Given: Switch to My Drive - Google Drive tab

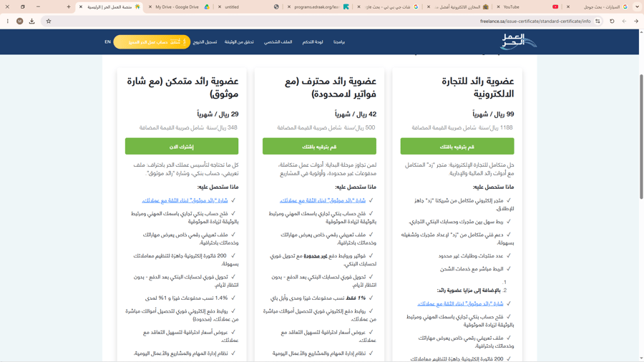Looking at the screenshot, I should tap(180, 6).
